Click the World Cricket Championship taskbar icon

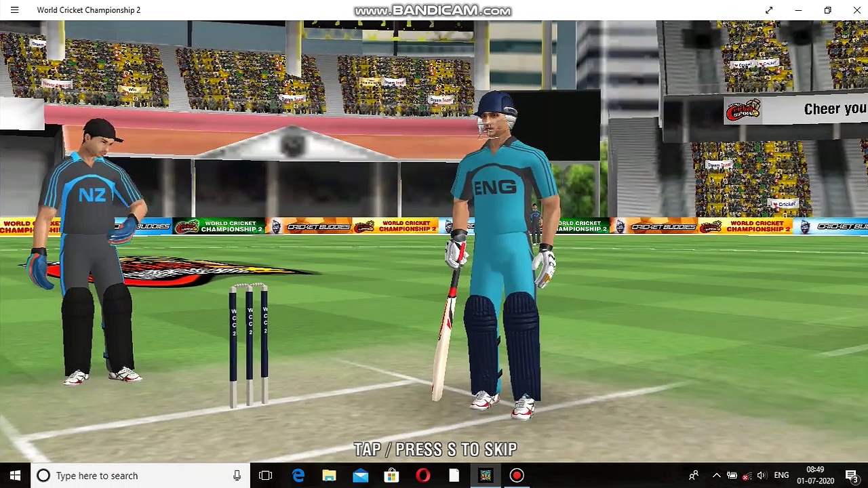[486, 475]
